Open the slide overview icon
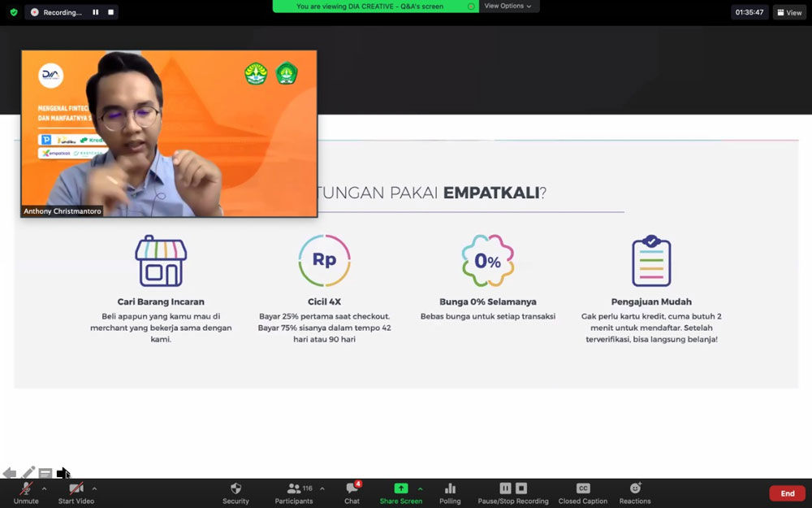Image resolution: width=812 pixels, height=508 pixels. tap(45, 473)
